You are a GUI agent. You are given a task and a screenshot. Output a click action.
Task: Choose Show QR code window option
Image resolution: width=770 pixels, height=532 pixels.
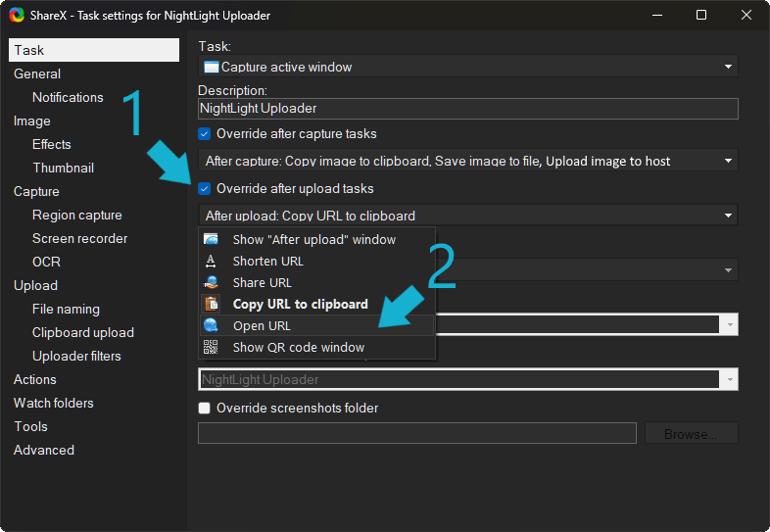click(298, 347)
